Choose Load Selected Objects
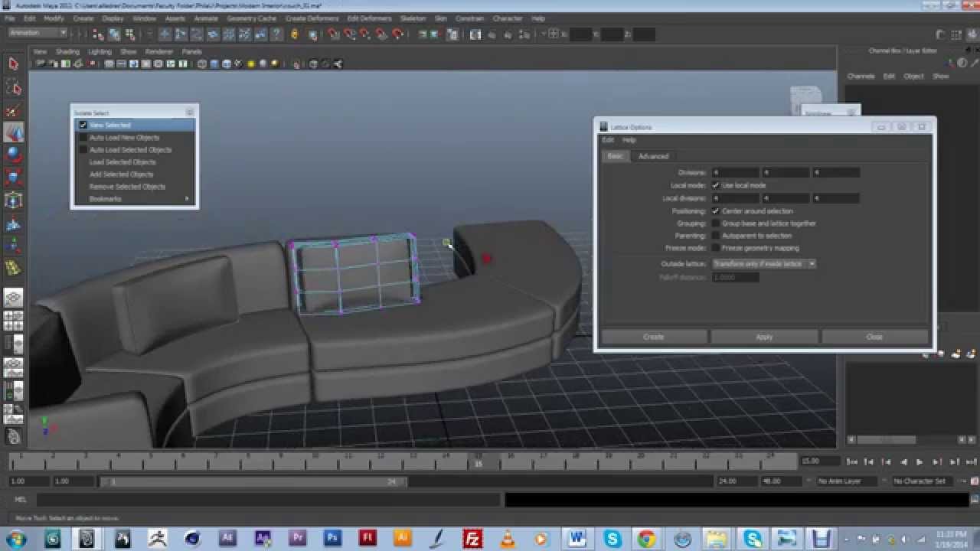Screen dimensions: 980x551 (x=122, y=162)
